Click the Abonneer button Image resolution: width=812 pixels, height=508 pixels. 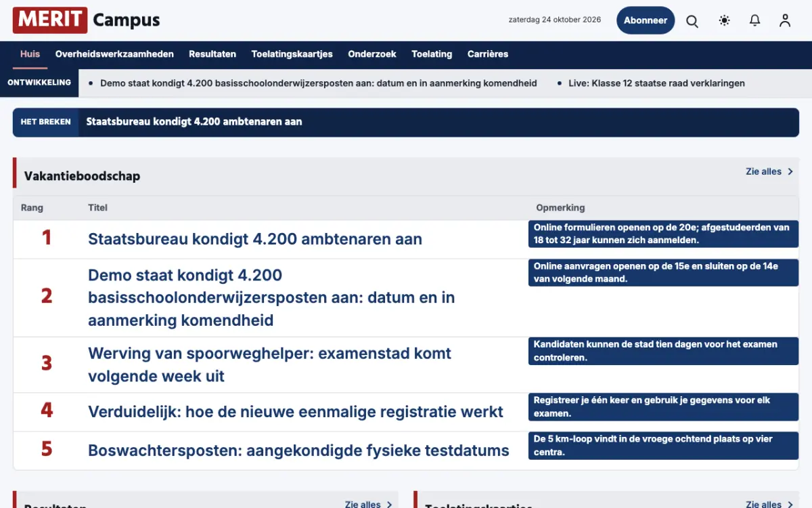[646, 20]
